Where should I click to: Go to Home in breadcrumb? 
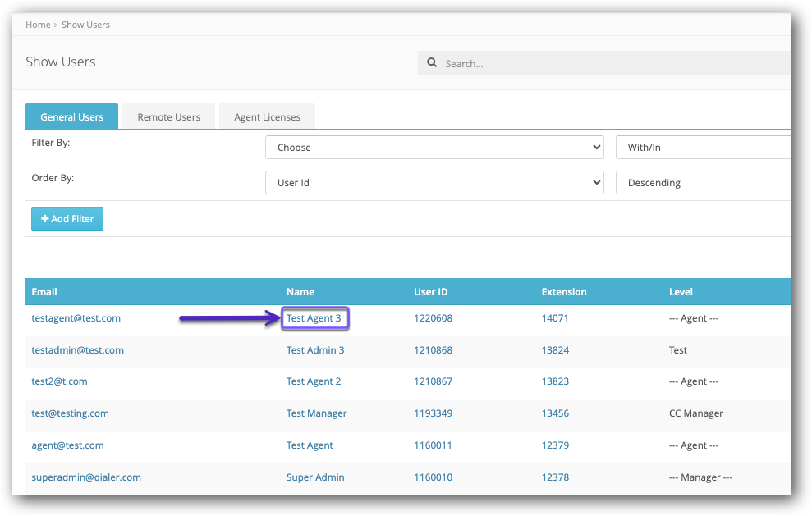[38, 25]
